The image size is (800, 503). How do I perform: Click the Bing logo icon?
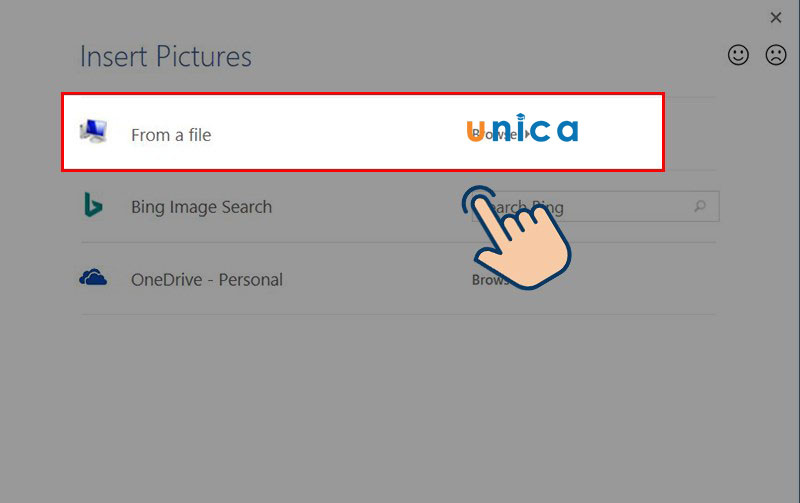(93, 206)
